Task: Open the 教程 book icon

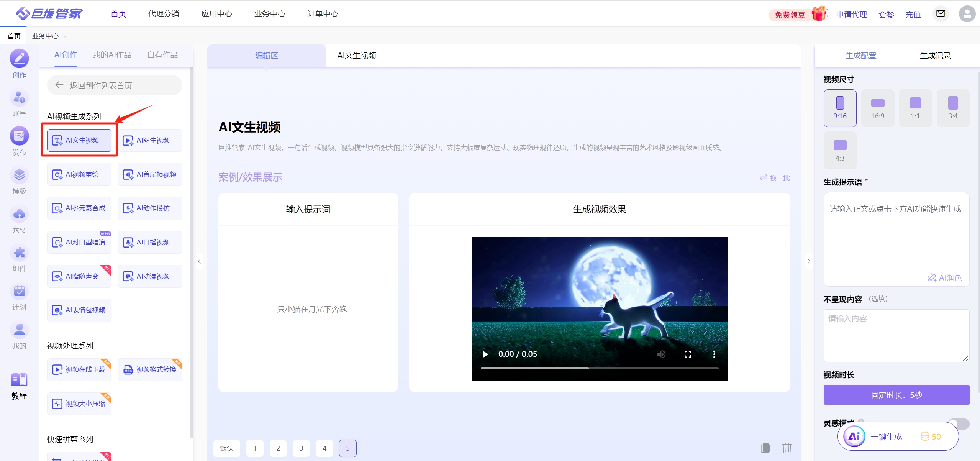Action: (19, 380)
